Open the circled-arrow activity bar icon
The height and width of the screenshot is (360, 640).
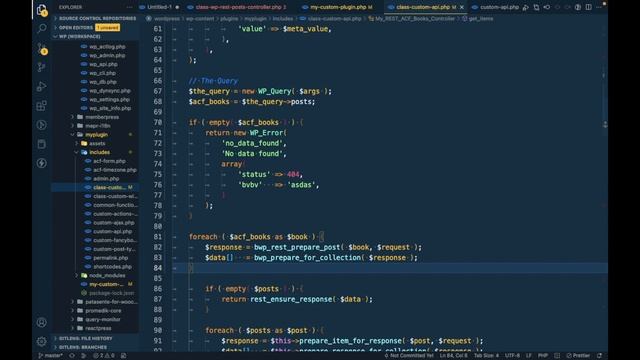point(42,125)
